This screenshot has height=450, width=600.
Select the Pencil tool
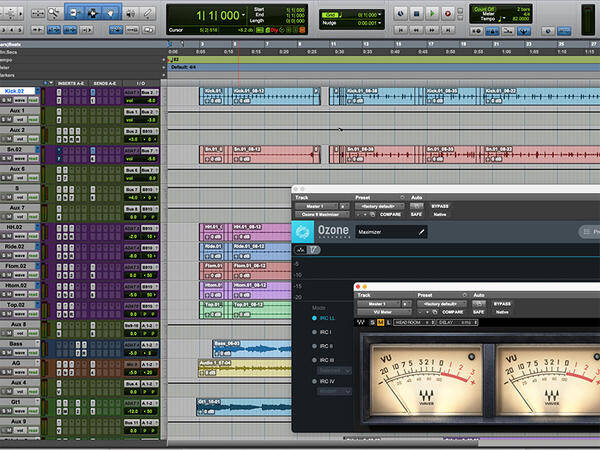148,14
